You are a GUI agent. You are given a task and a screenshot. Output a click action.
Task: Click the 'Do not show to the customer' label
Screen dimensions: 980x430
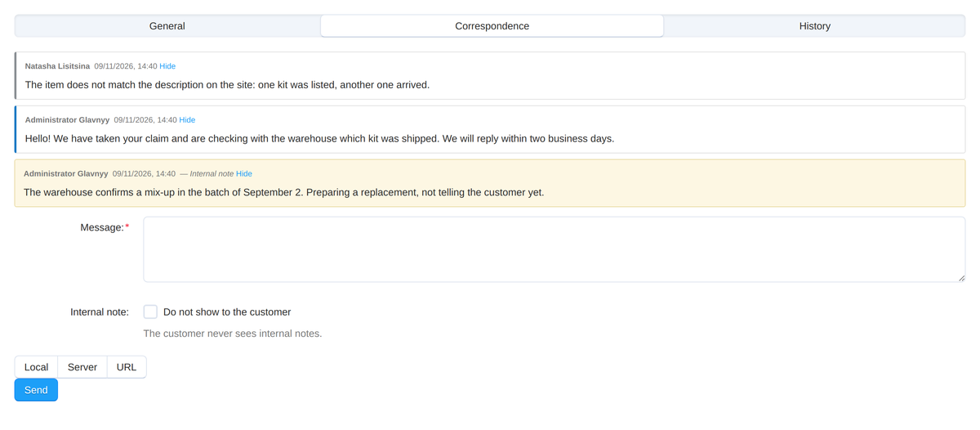[227, 312]
